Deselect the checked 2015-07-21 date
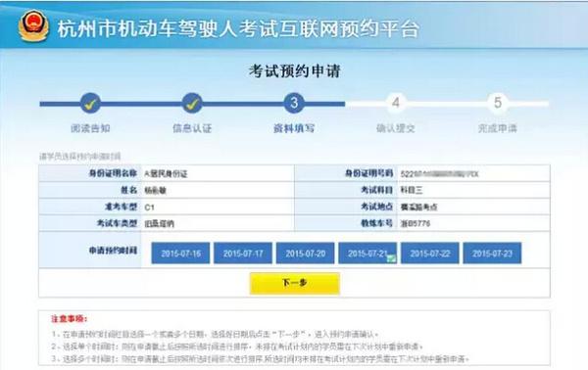 [x=367, y=254]
